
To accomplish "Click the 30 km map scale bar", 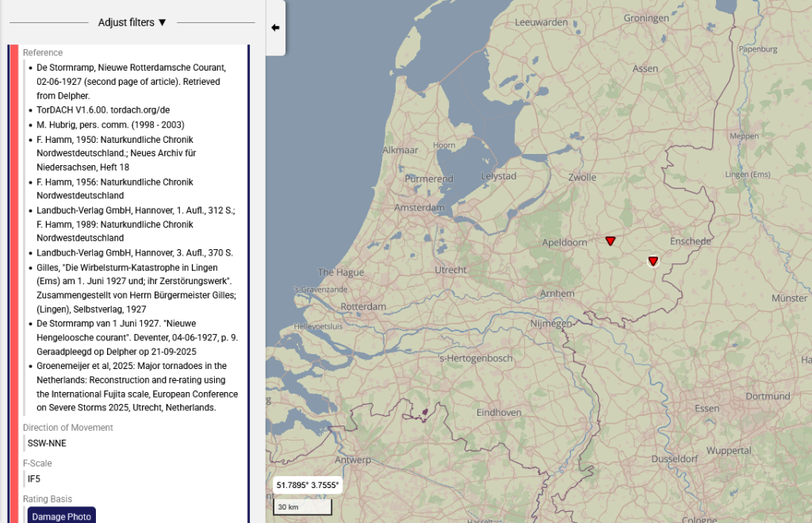I will click(x=302, y=507).
